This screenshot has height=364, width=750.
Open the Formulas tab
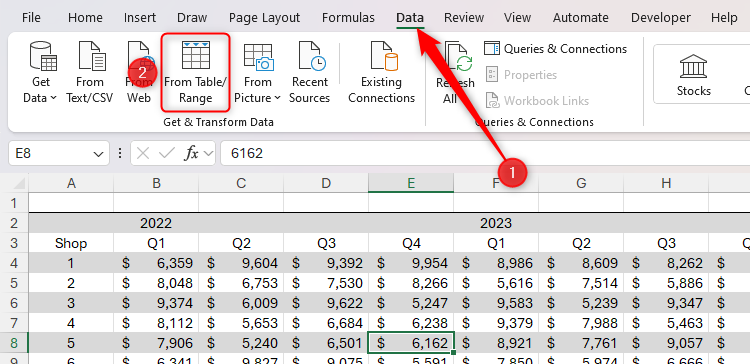[348, 18]
